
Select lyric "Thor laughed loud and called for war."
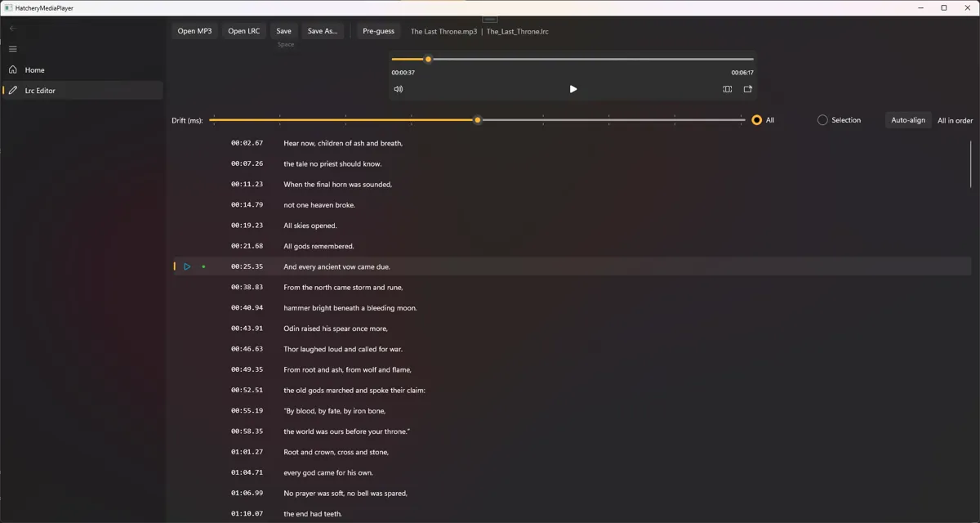point(343,349)
